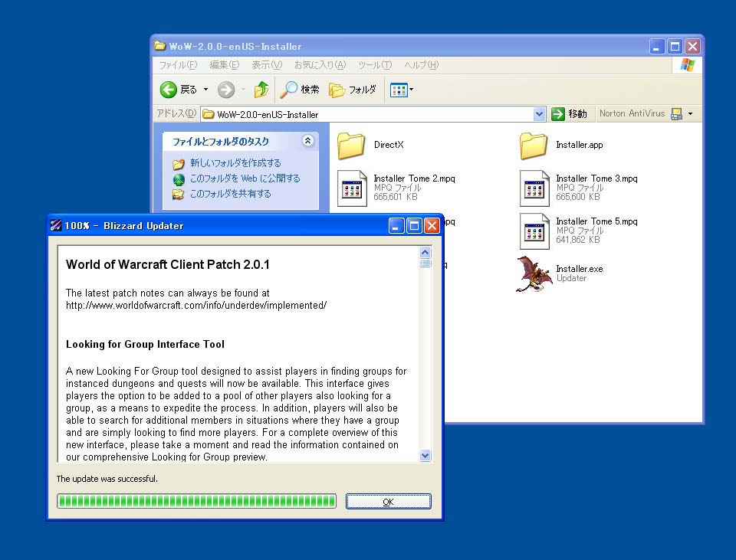Expand the address bar dropdown list
Screen dimensions: 736x560
click(539, 114)
